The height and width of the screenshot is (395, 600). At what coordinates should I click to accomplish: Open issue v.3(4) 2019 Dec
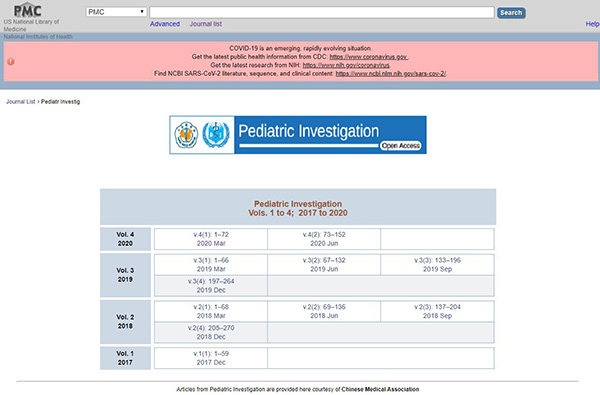coord(211,286)
